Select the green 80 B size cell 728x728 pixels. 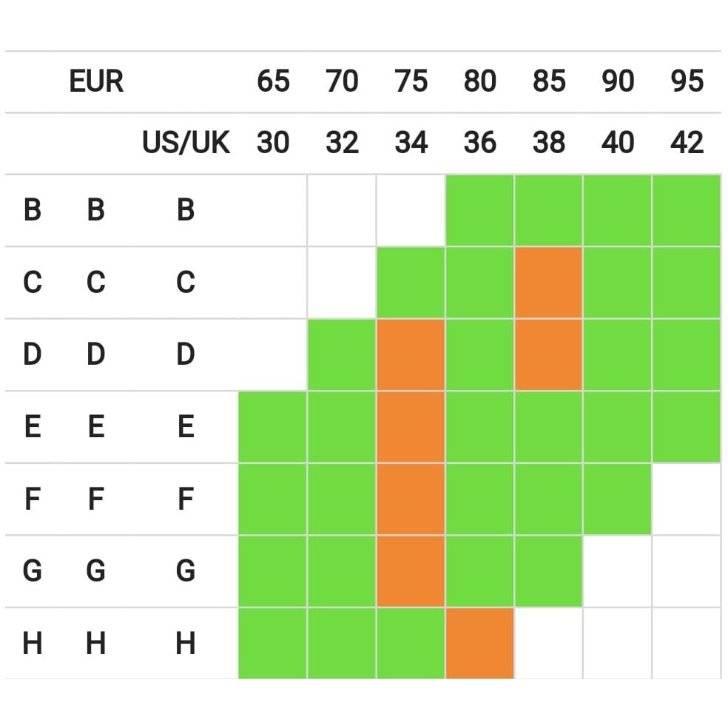tap(479, 210)
